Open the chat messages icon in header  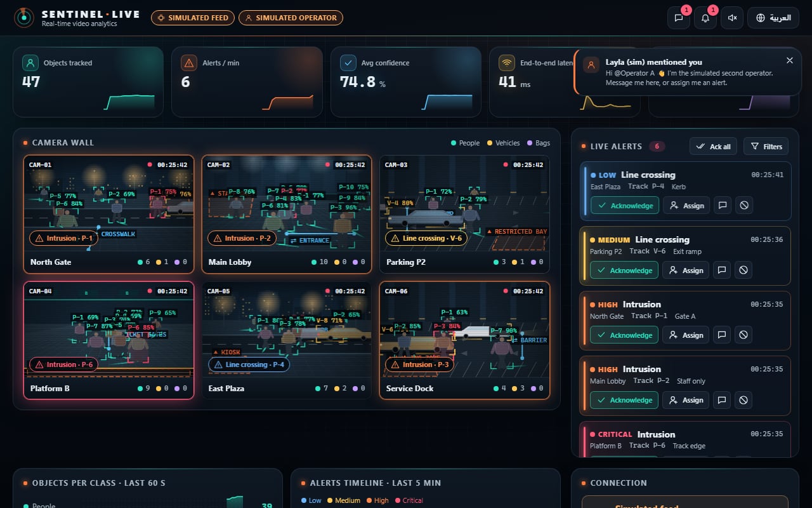coord(678,18)
